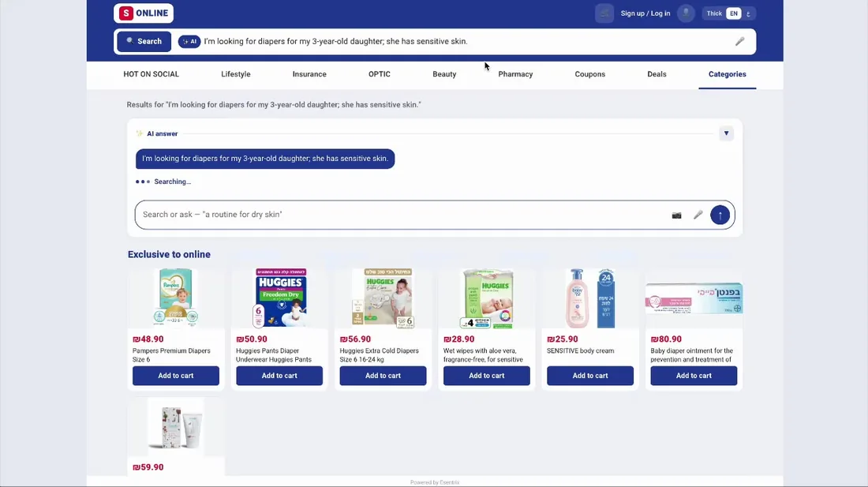The image size is (868, 487).
Task: Click the ₪59.90 price
Action: (x=148, y=467)
